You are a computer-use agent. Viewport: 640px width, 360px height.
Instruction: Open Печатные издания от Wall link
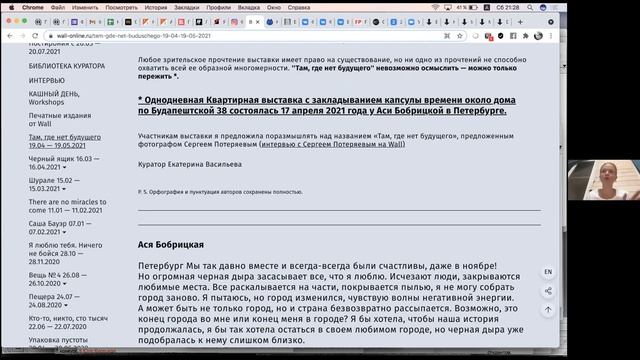[x=60, y=120]
